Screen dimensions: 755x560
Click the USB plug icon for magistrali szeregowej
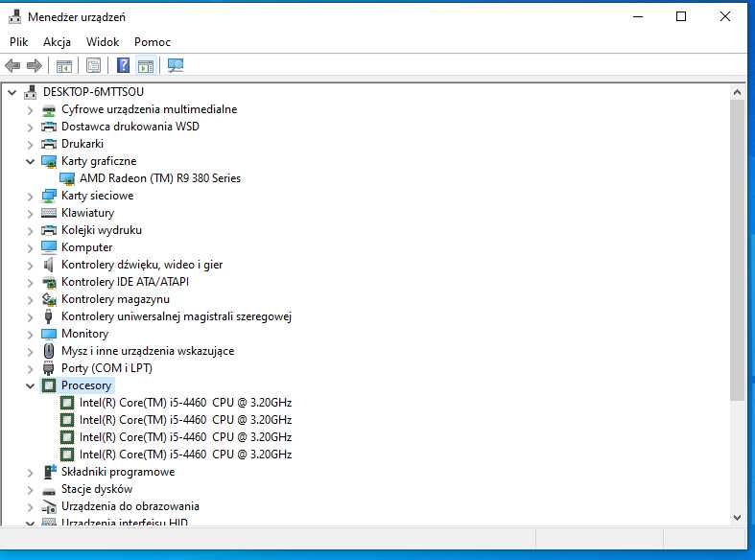[x=49, y=316]
